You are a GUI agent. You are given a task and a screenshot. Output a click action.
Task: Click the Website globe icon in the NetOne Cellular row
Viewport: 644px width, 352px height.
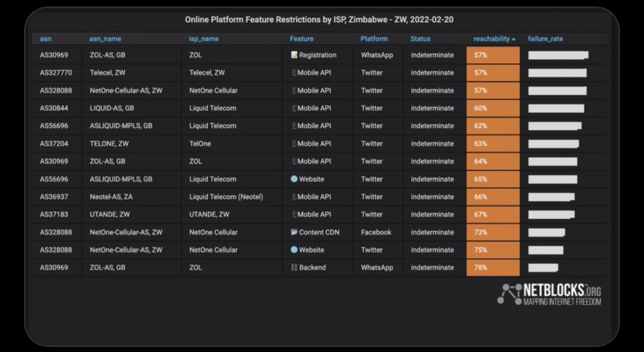coord(294,250)
